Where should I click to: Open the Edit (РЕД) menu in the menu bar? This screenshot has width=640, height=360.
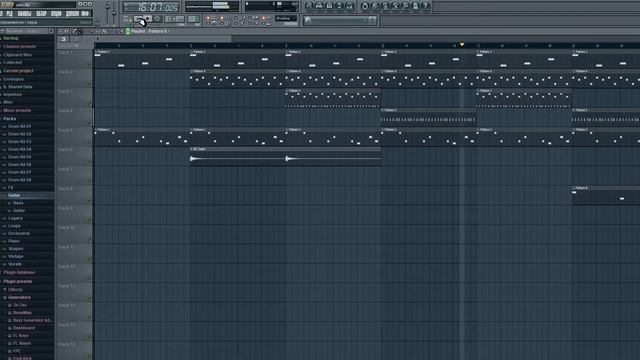(9, 13)
